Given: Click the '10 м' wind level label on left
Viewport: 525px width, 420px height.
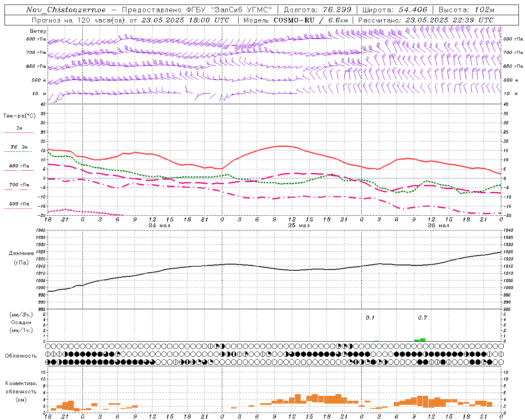Looking at the screenshot, I should point(39,94).
